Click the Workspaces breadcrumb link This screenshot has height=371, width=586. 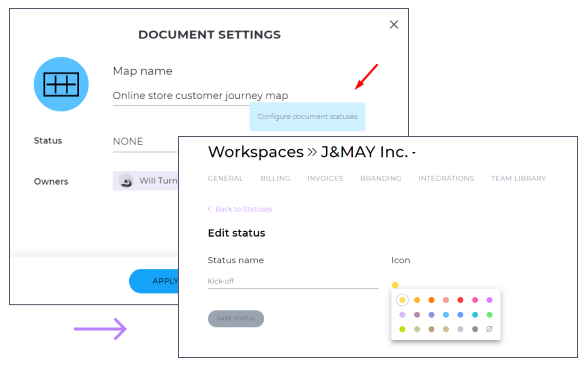256,152
